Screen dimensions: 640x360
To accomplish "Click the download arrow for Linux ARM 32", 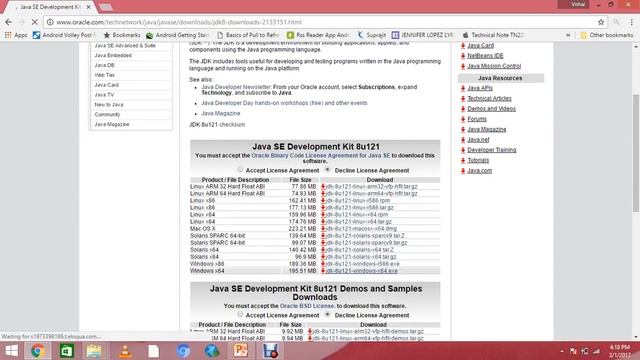I will coord(323,187).
